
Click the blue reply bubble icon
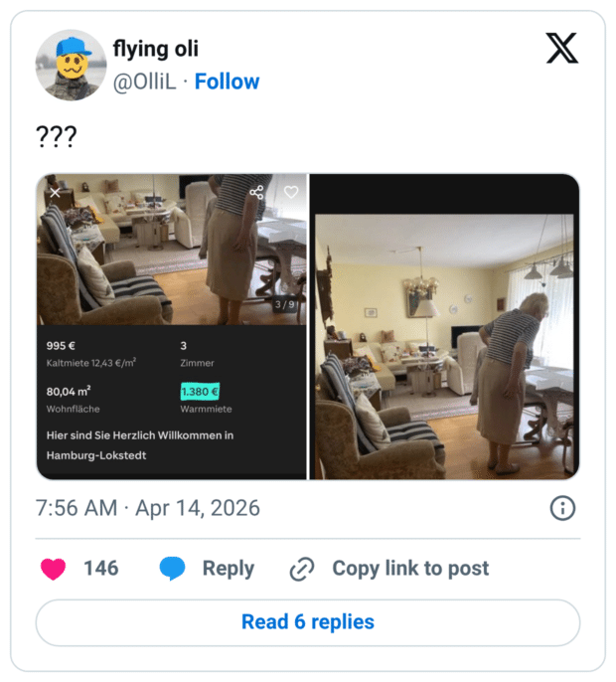tap(173, 569)
